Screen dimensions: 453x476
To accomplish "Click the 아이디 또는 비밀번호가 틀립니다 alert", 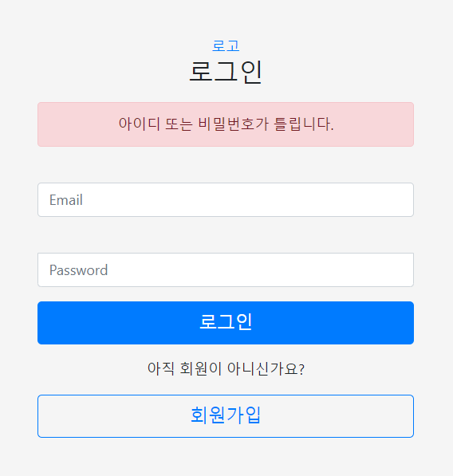I will coord(226,124).
